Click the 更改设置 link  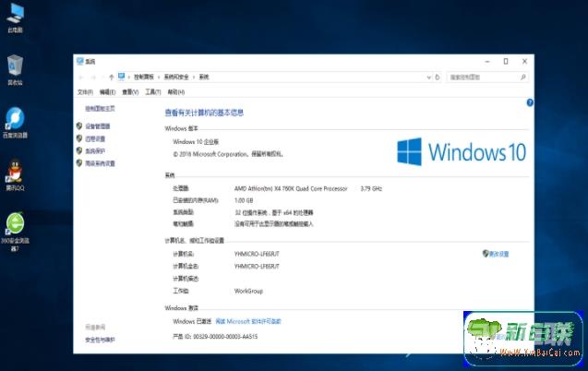(x=499, y=254)
